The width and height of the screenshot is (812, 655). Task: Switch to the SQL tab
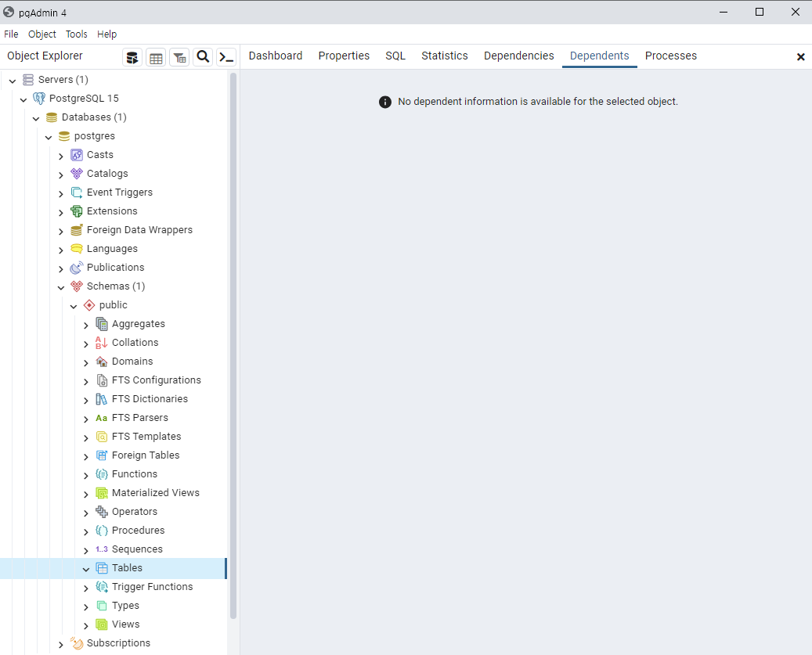tap(395, 56)
